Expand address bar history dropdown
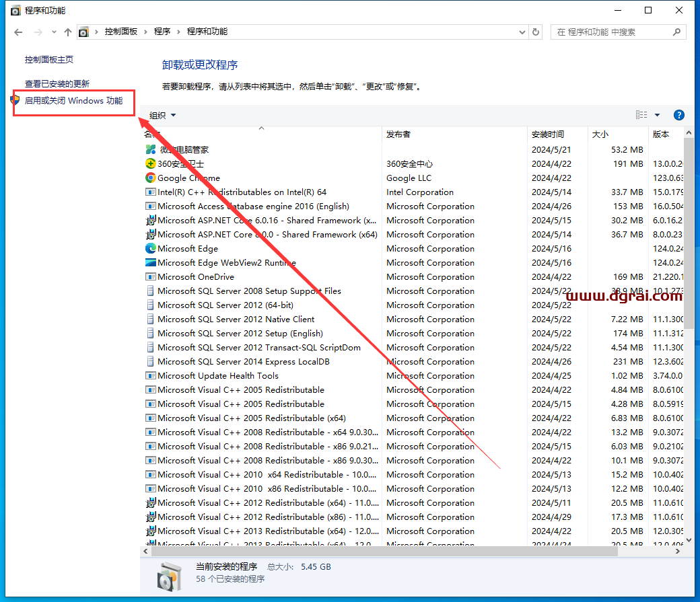Image resolution: width=700 pixels, height=602 pixels. (x=522, y=32)
